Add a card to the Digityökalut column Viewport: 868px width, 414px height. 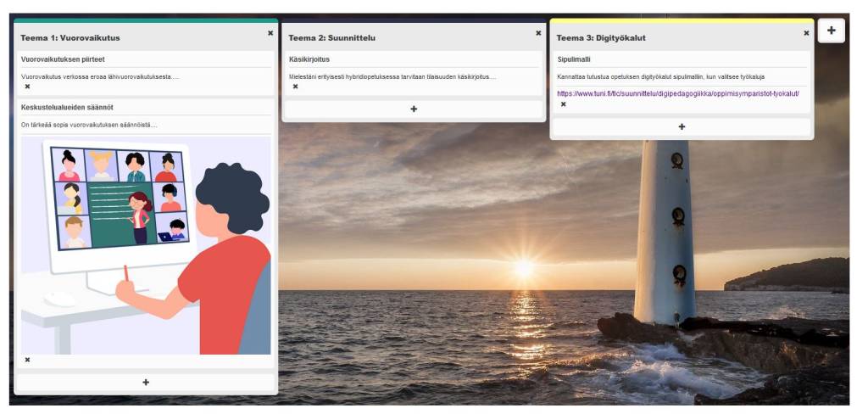[x=682, y=126]
